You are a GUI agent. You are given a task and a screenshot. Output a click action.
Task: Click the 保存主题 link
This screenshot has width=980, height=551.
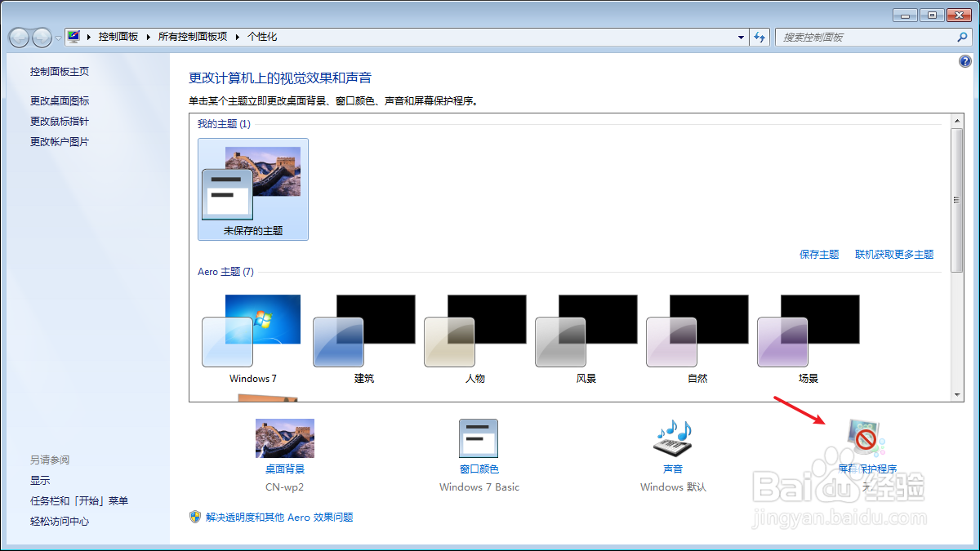819,254
